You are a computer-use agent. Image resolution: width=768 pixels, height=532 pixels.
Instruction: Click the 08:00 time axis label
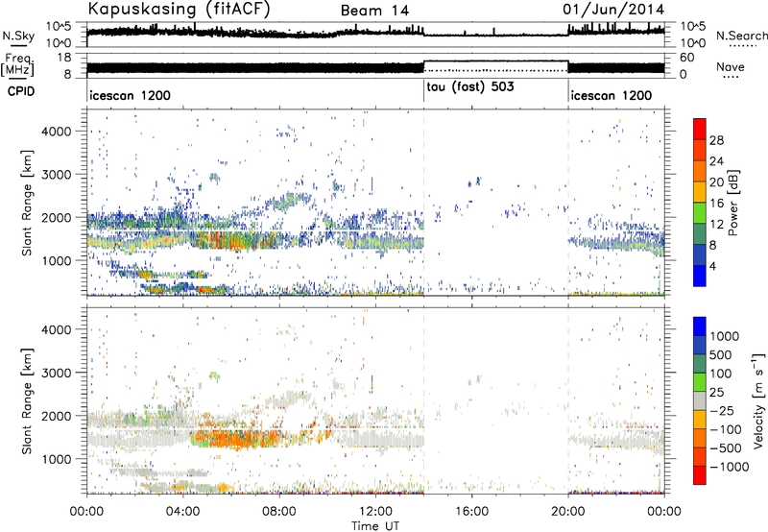coord(279,512)
